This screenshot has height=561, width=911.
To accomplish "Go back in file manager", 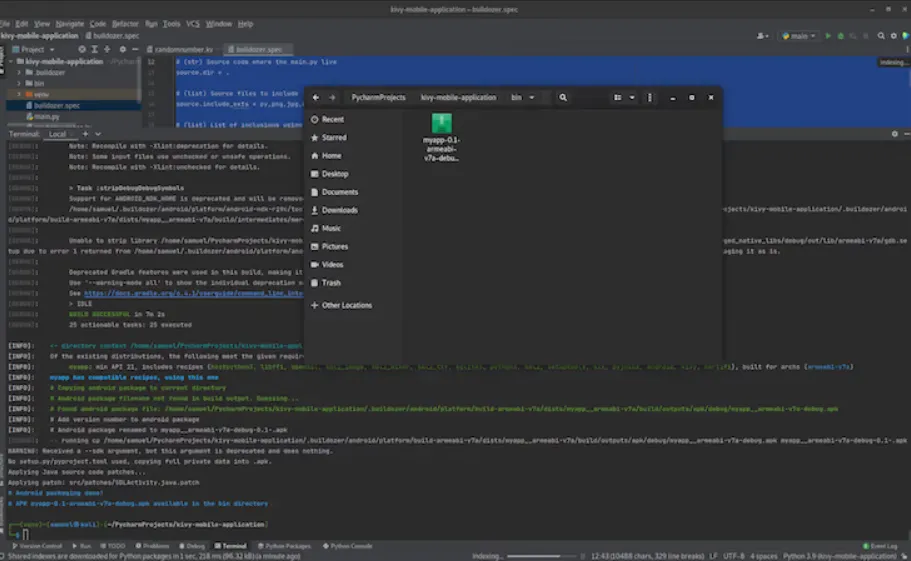I will 315,98.
